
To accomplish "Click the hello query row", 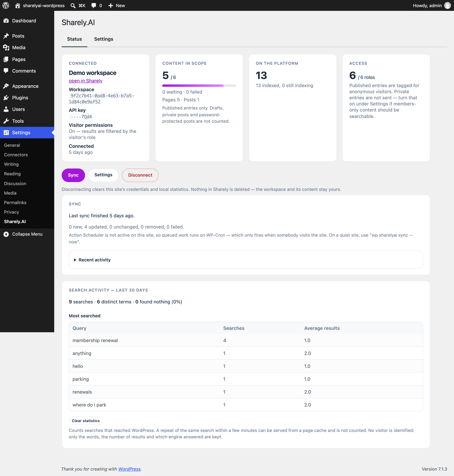I will (x=246, y=366).
